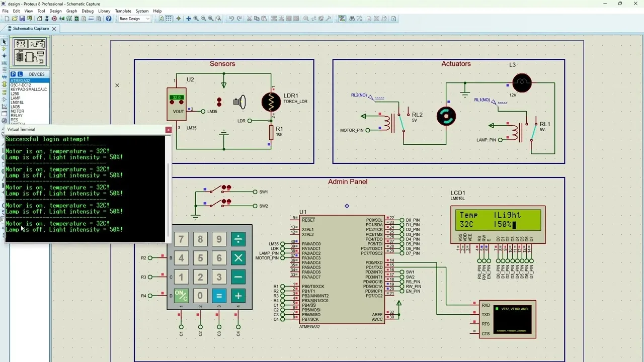Screen dimensions: 644x362
Task: Click the P pick devices button
Action: pyautogui.click(x=13, y=74)
